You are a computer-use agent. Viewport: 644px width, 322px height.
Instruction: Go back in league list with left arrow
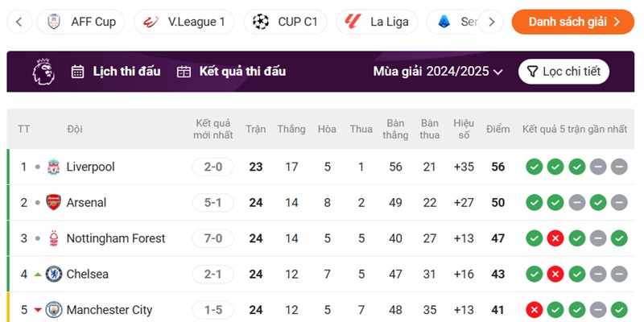pos(19,22)
